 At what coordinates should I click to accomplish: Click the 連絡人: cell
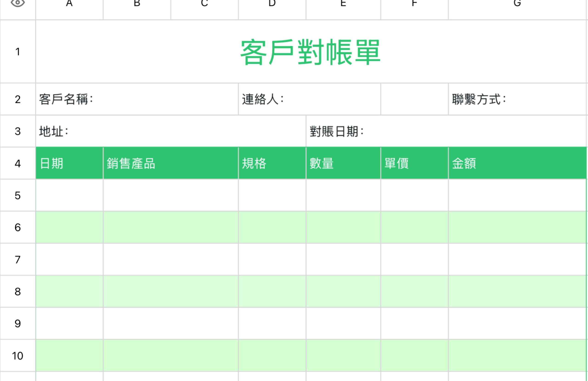310,99
